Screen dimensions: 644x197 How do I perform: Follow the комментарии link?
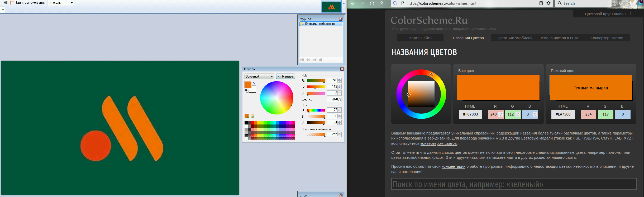pos(454,166)
